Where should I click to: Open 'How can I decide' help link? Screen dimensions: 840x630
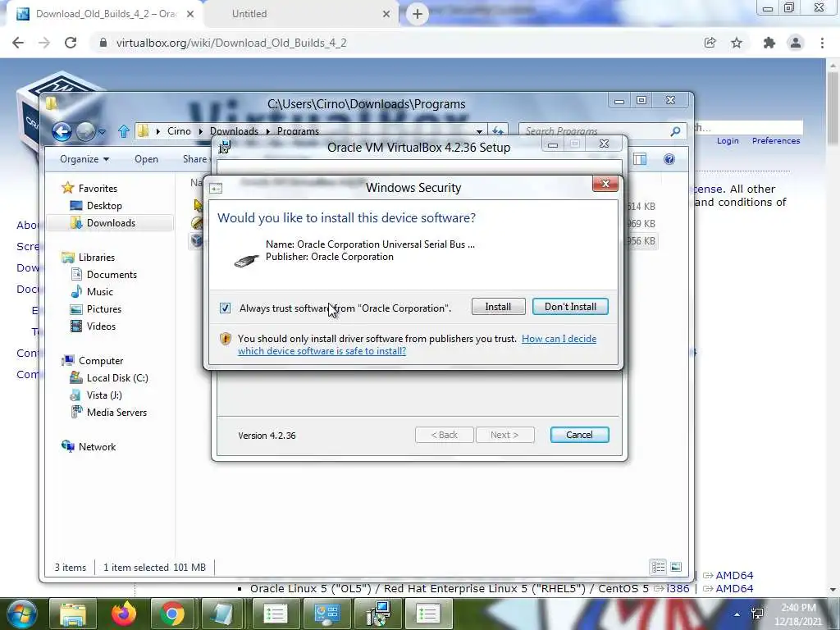click(x=559, y=339)
